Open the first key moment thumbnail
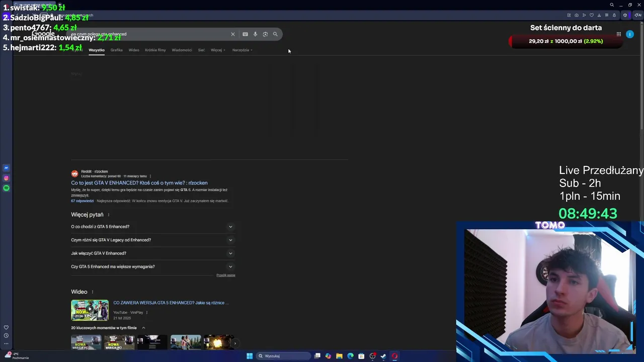644x362 pixels. pos(86,342)
